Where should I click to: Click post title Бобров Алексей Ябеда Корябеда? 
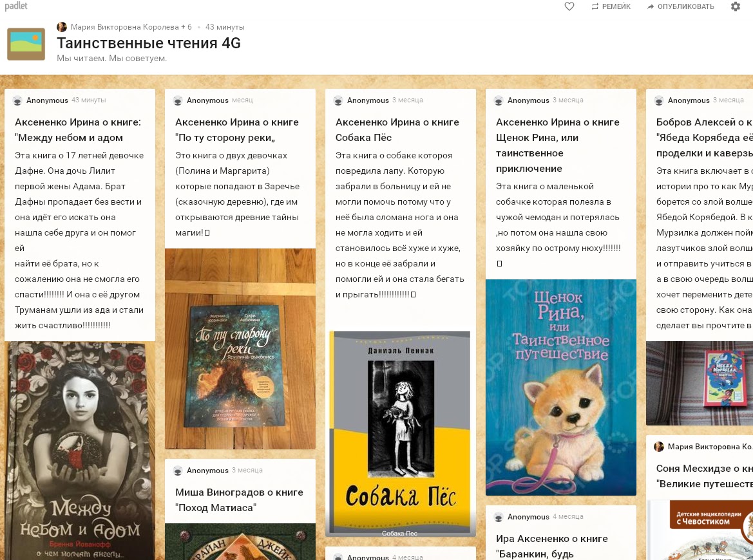tap(704, 138)
